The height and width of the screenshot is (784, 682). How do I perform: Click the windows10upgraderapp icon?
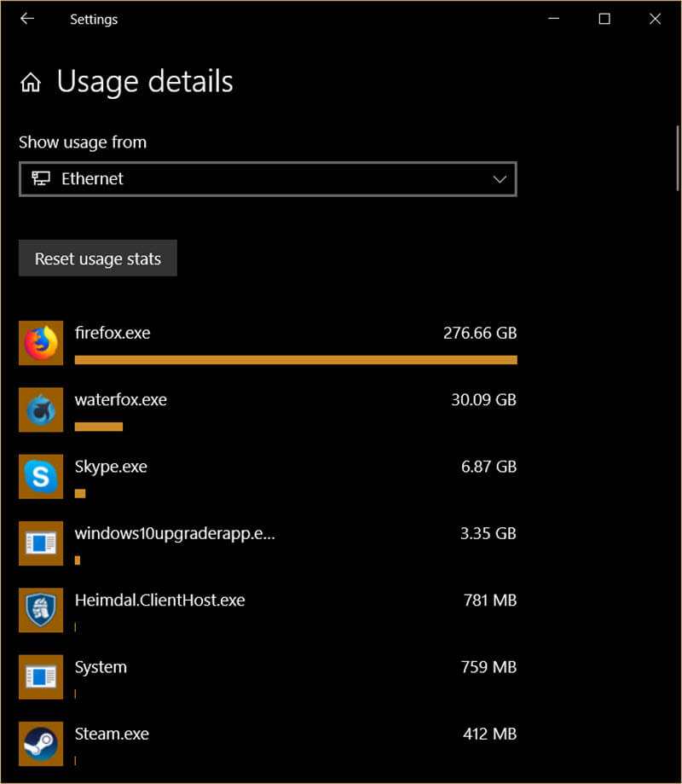pos(41,543)
